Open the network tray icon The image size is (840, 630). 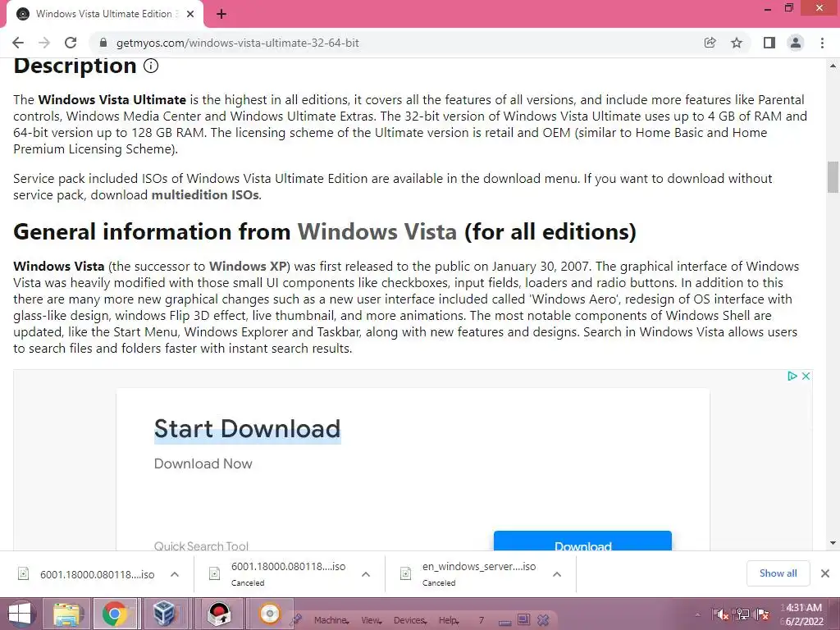[742, 614]
